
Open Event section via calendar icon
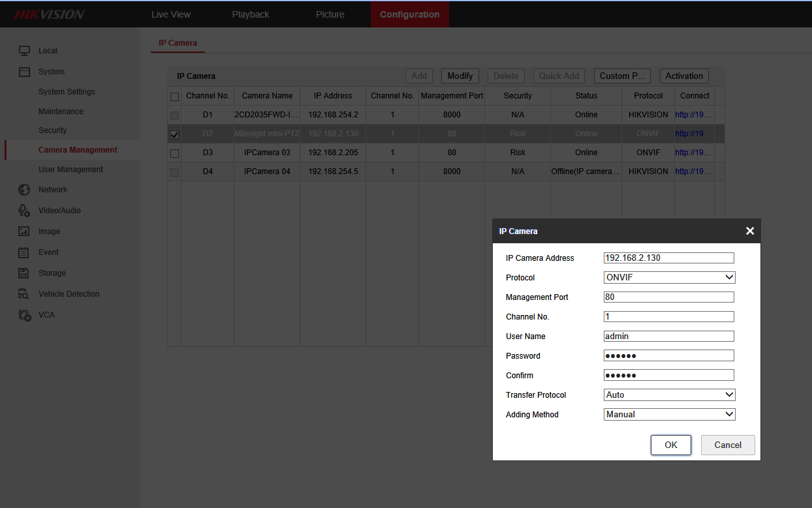click(24, 252)
